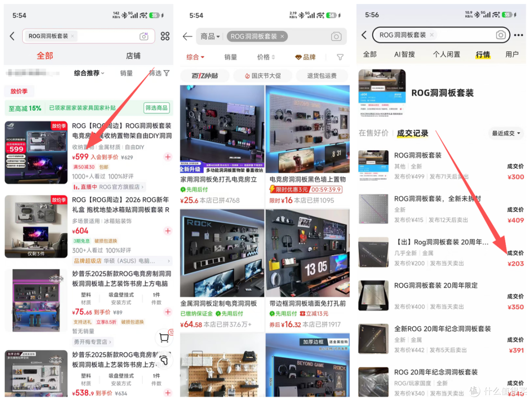Switch to 在售好价 tab
This screenshot has width=532, height=402.
373,133
